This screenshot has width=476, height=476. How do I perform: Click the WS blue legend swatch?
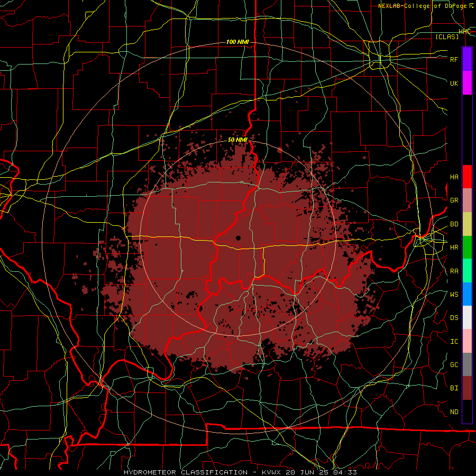pos(467,294)
